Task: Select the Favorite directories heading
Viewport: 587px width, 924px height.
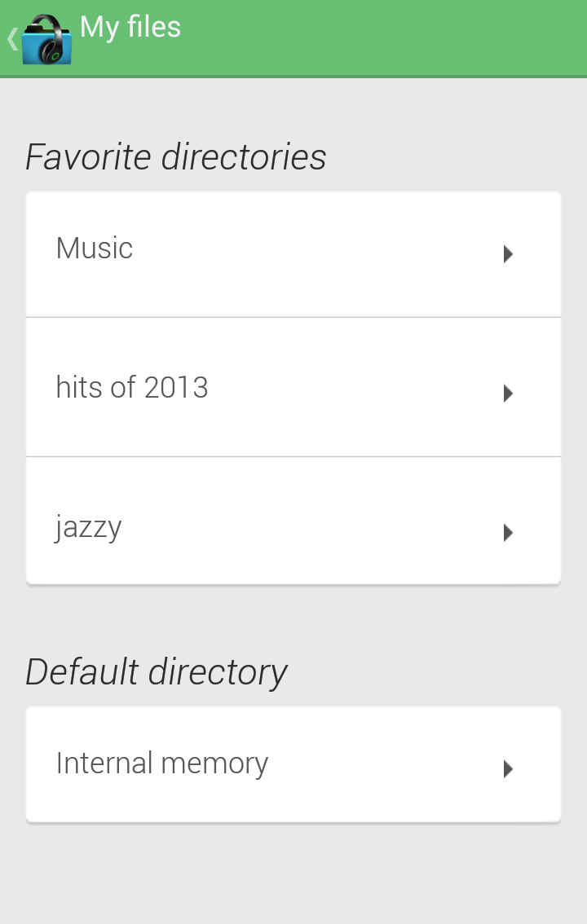Action: coord(176,156)
